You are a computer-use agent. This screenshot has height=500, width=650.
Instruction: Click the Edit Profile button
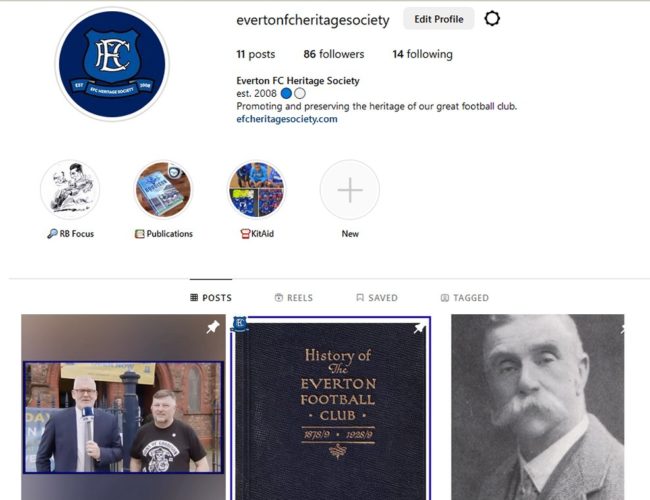pyautogui.click(x=439, y=19)
